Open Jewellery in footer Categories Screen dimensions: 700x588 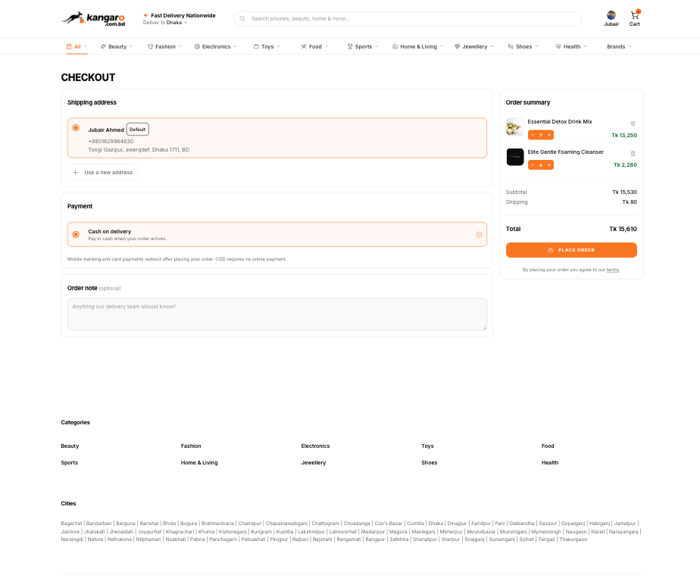pyautogui.click(x=314, y=462)
